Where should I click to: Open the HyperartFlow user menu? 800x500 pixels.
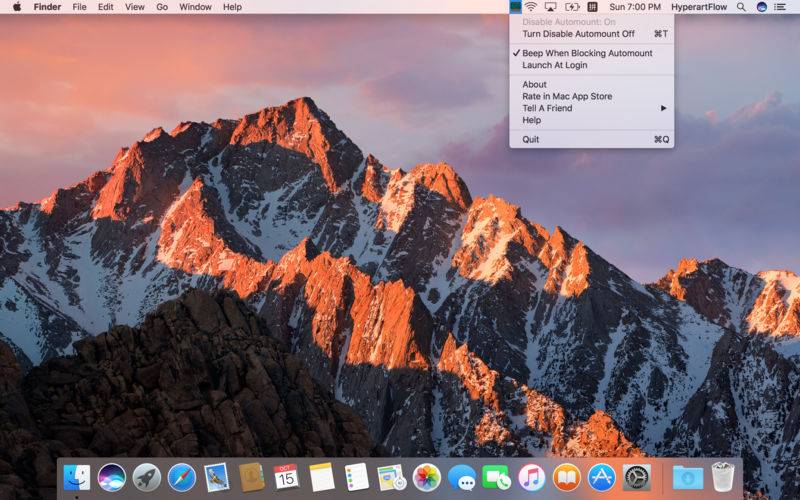click(x=699, y=7)
